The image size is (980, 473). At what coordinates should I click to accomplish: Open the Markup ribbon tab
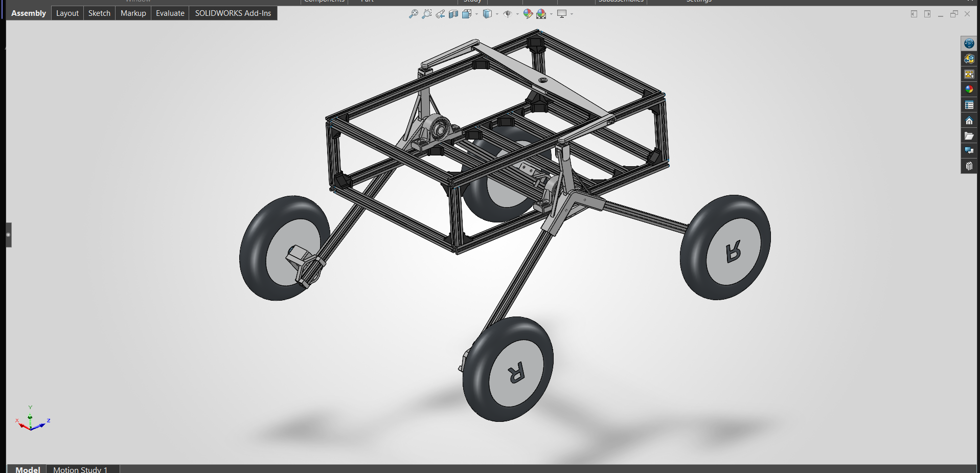click(x=133, y=13)
